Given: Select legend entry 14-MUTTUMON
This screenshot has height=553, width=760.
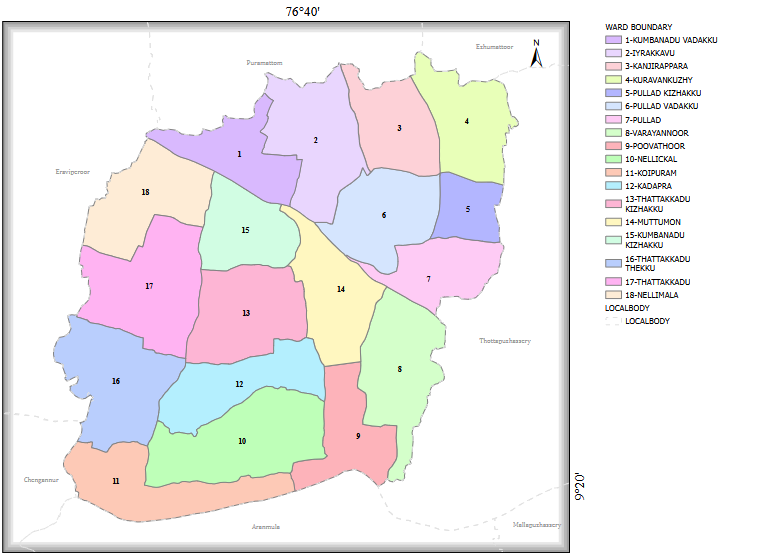Looking at the screenshot, I should pyautogui.click(x=653, y=222).
